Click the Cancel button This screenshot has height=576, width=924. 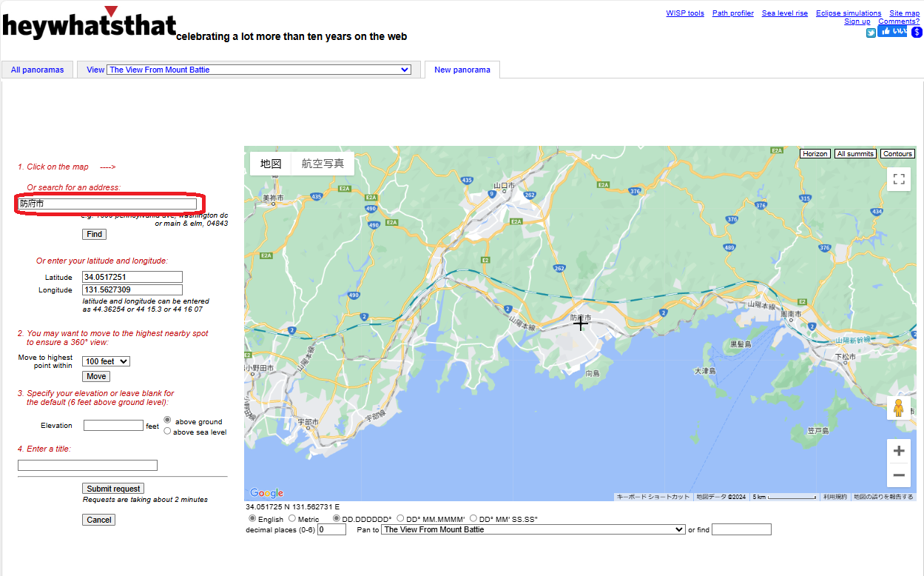click(x=99, y=520)
